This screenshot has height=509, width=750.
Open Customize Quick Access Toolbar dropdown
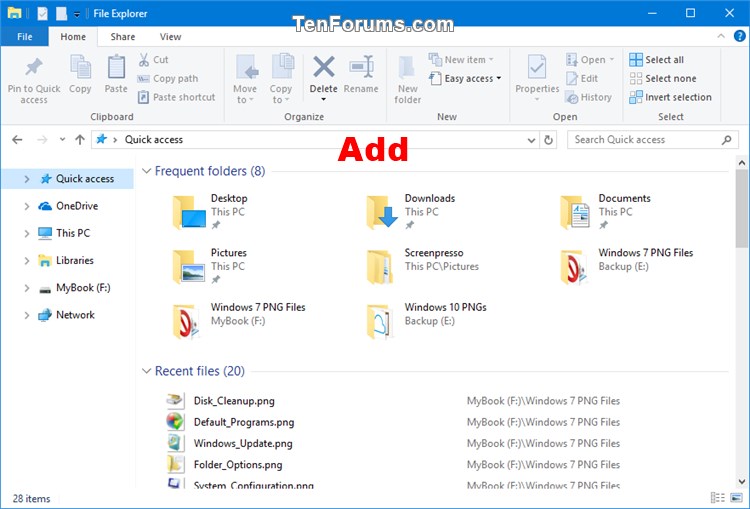(x=77, y=15)
